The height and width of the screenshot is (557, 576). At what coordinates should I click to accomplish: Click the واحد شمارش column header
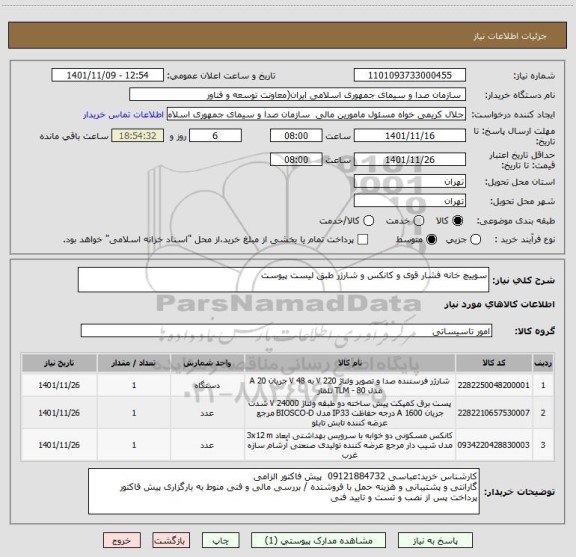pos(207,363)
